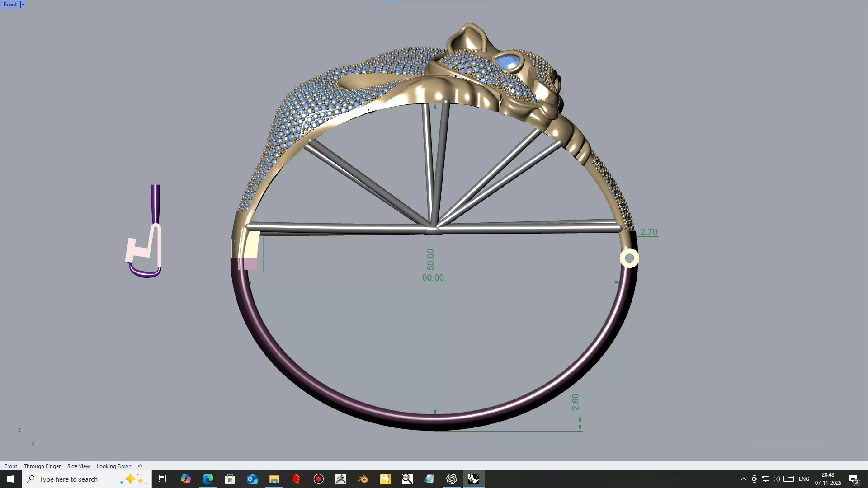Open Microsoft Edge from taskbar

point(208,479)
